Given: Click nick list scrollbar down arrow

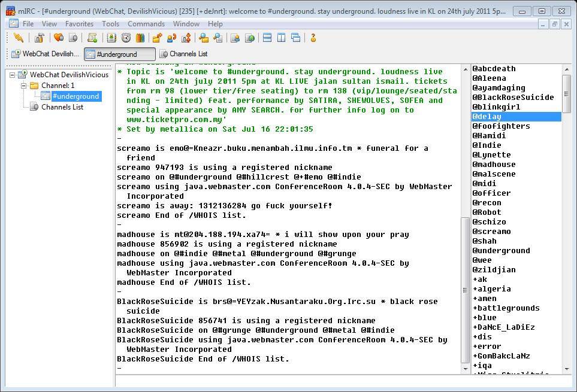Looking at the screenshot, I should [567, 369].
